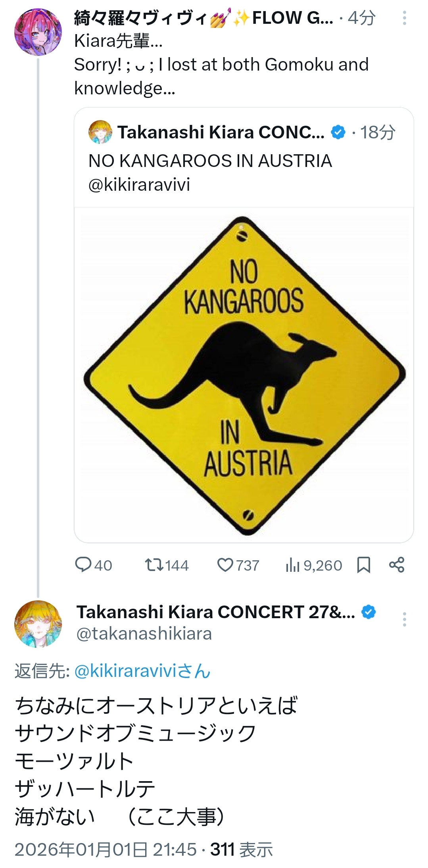The image size is (428, 868).
Task: Bookmark the quoted tweet post
Action: pyautogui.click(x=363, y=565)
